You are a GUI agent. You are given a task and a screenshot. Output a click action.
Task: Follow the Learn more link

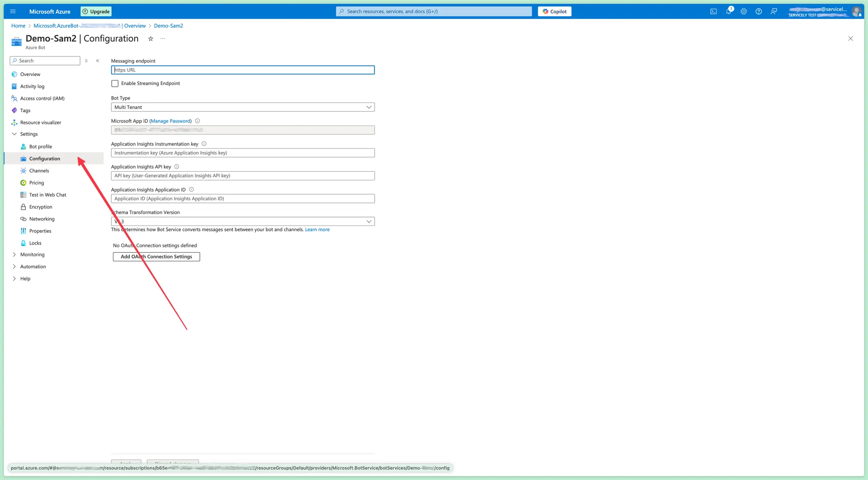[x=317, y=230]
